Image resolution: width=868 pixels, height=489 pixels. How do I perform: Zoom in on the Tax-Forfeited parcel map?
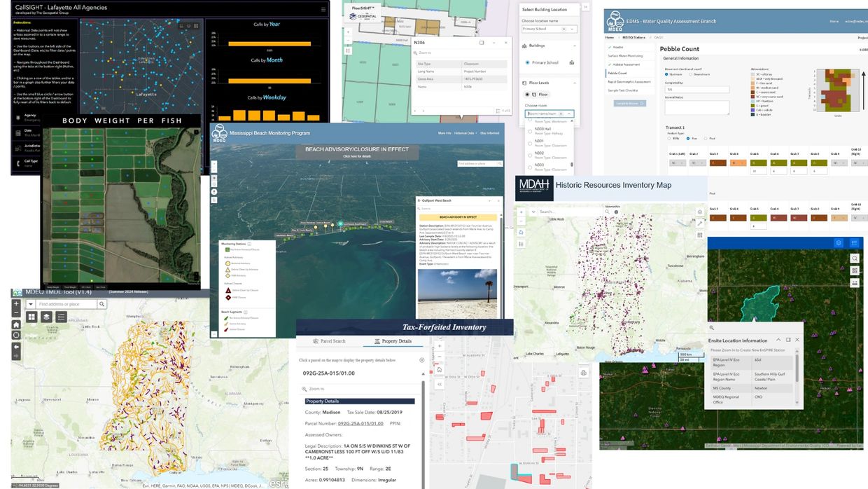[440, 346]
